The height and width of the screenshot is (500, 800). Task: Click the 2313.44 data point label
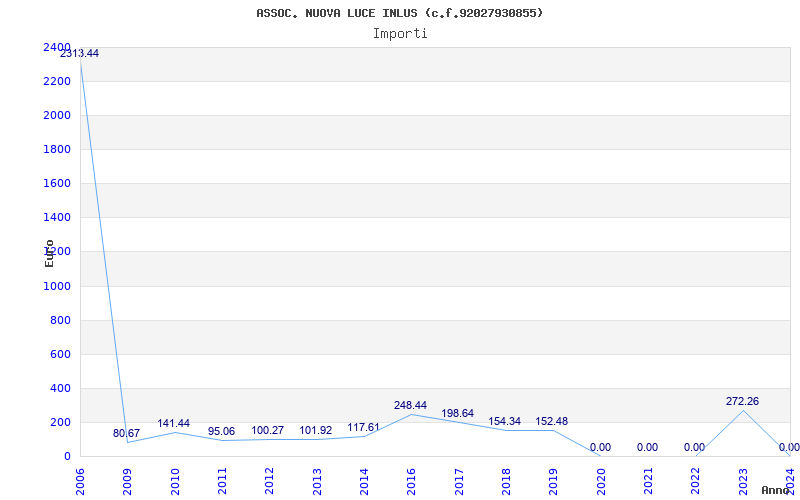point(80,54)
